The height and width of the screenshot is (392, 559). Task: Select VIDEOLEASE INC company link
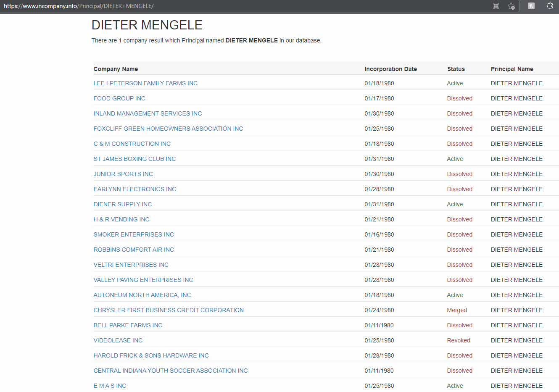click(x=118, y=340)
